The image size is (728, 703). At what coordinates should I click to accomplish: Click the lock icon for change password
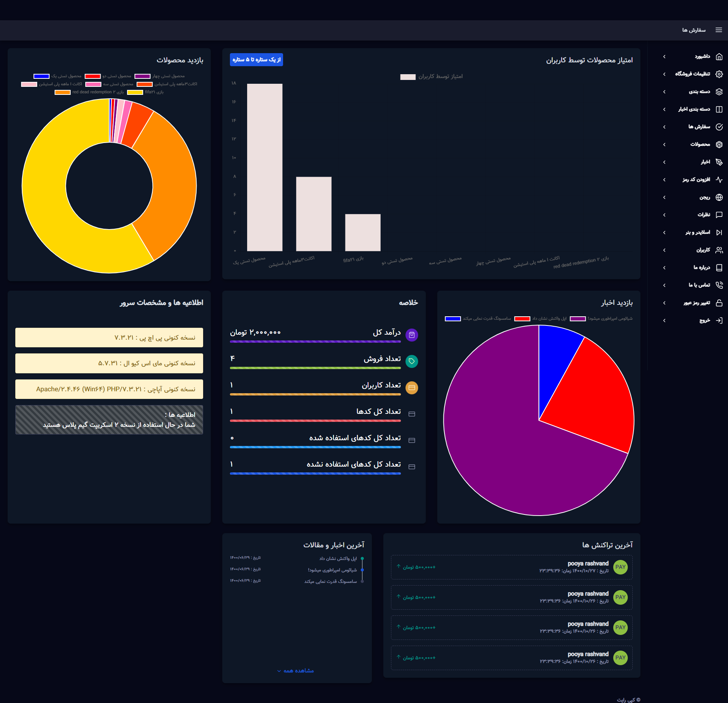click(719, 303)
